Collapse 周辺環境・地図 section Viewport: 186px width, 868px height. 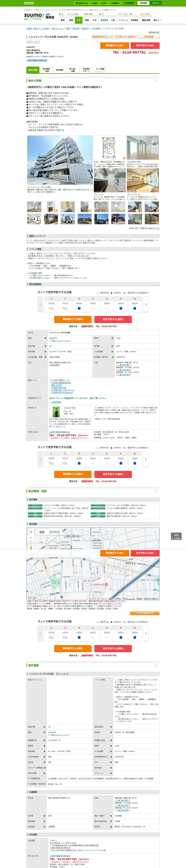pyautogui.click(x=156, y=491)
